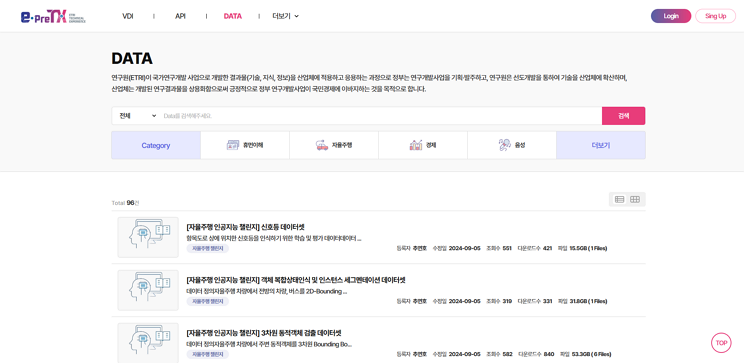The width and height of the screenshot is (744, 363).
Task: Click the description under 신호등 데이터셋 title
Action: coord(274,238)
